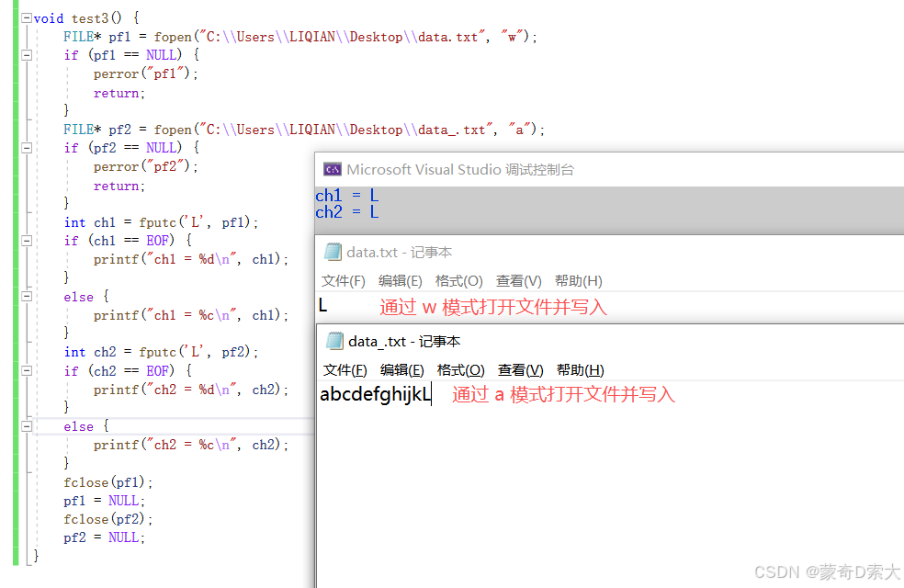Collapse the else block printing ch1
Image resolution: width=904 pixels, height=588 pixels.
pos(27,297)
